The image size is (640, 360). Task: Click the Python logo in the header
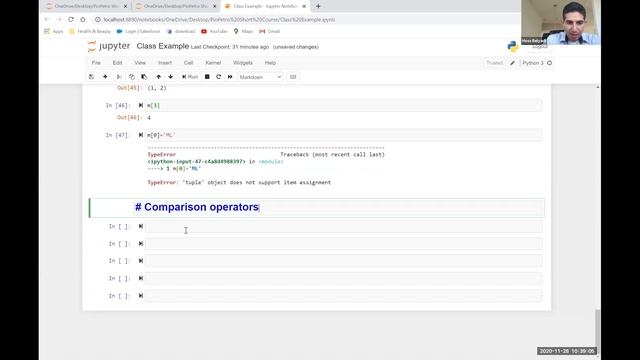click(x=513, y=47)
